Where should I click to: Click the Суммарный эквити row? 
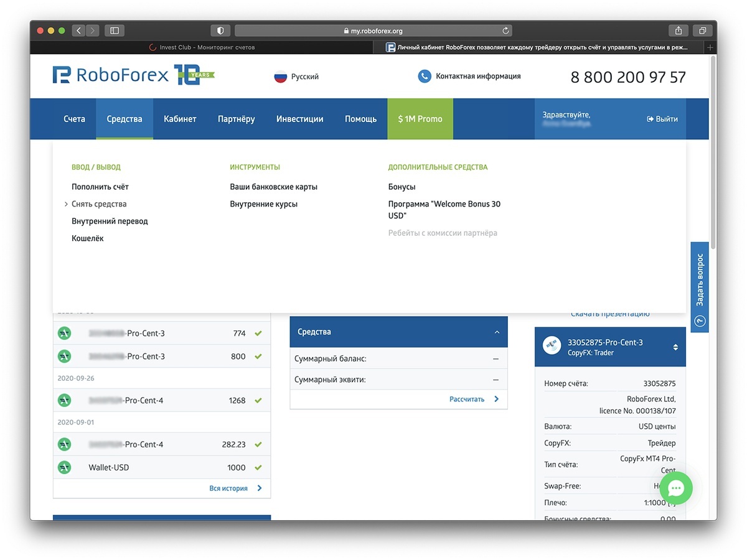click(399, 379)
